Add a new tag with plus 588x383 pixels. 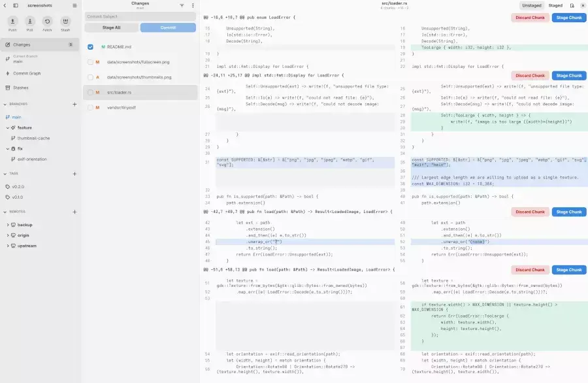pyautogui.click(x=74, y=174)
